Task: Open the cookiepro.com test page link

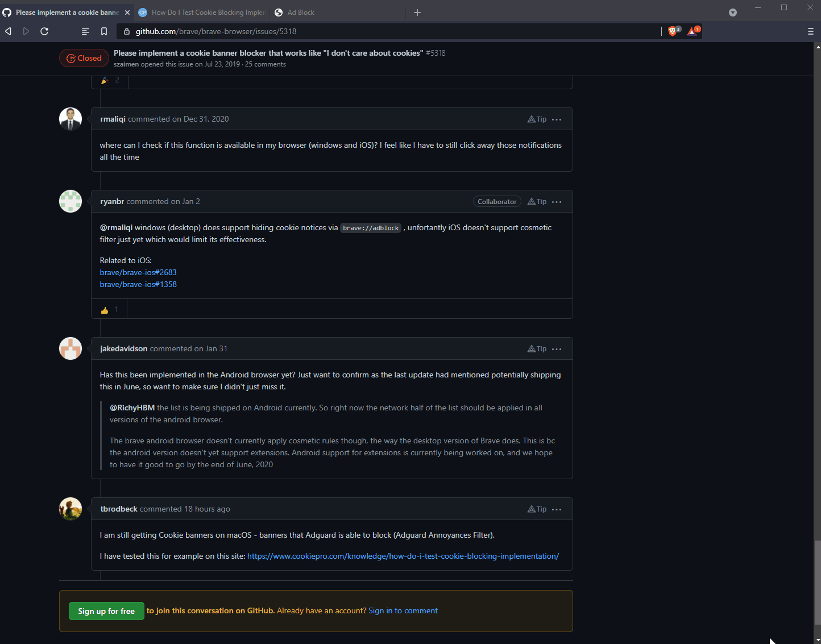Action: [x=403, y=556]
